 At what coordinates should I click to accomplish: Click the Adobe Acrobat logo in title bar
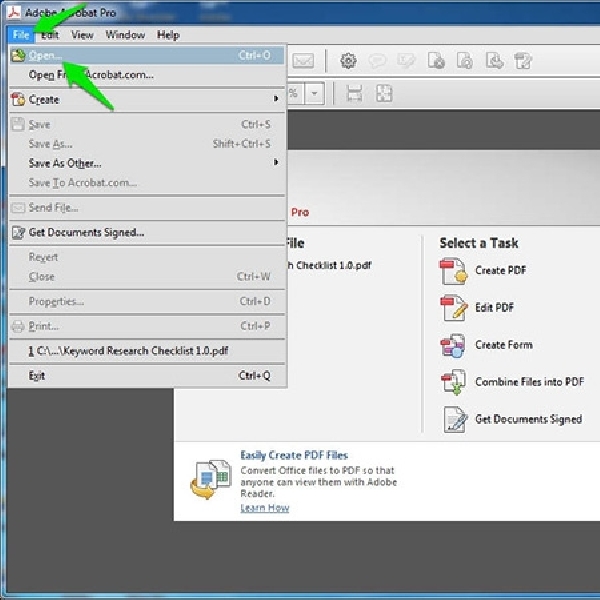click(14, 12)
